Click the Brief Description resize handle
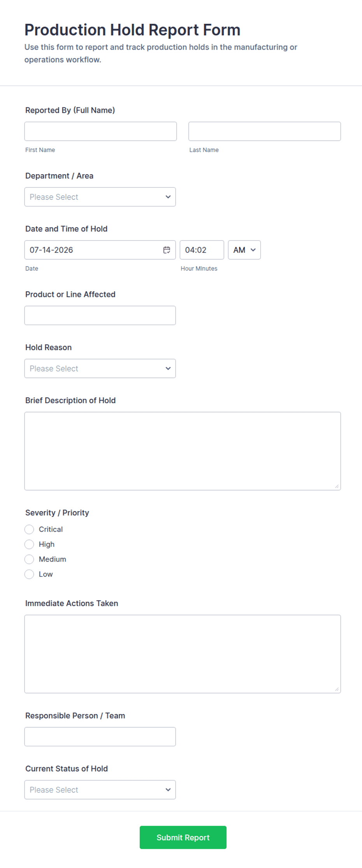The height and width of the screenshot is (868, 362). pos(337,486)
